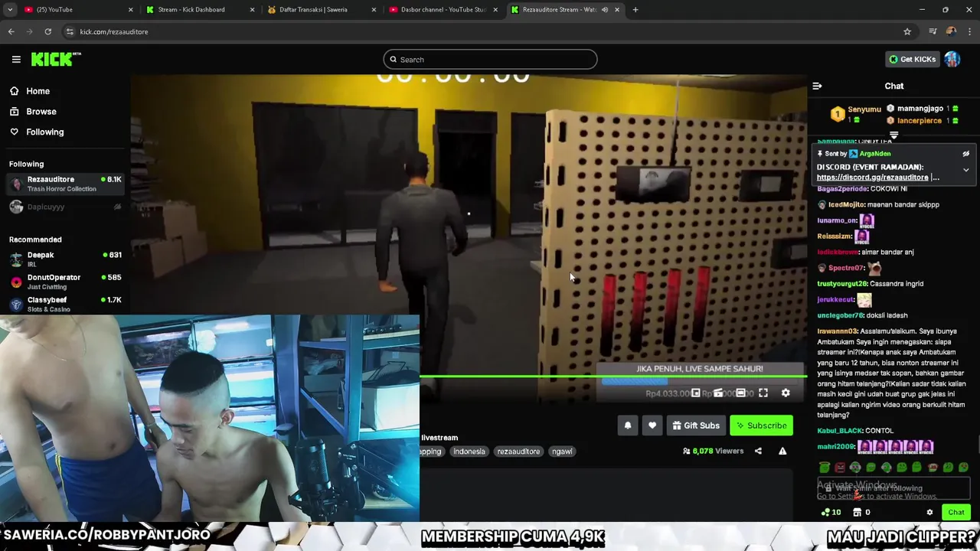This screenshot has height=551, width=980.
Task: Click chat username Kabul_BLACK
Action: click(840, 431)
